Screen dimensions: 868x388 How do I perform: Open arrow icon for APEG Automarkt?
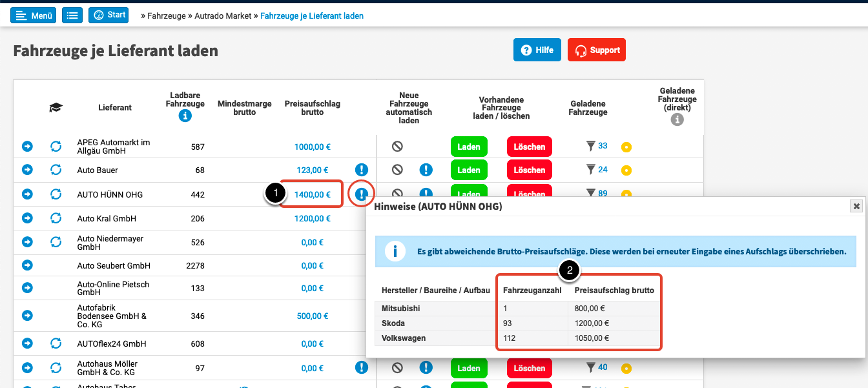click(27, 147)
